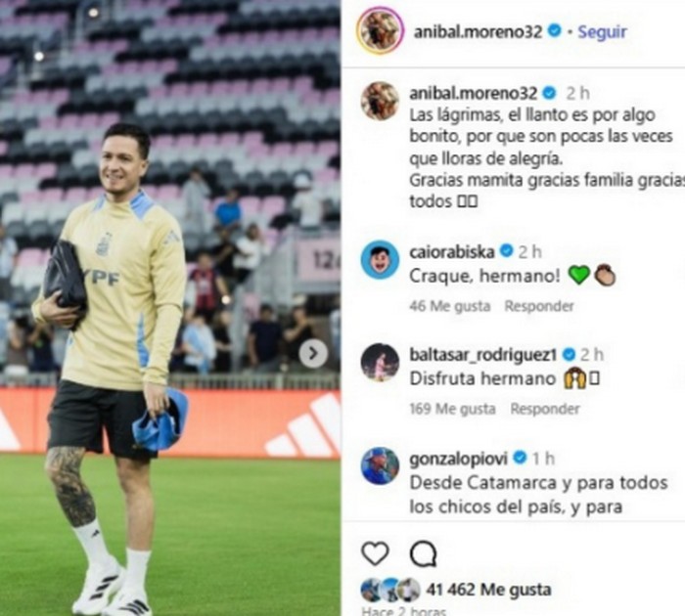This screenshot has width=685, height=616.
Task: View 46 Me gusta on caiorabiska's comment
Action: (449, 306)
